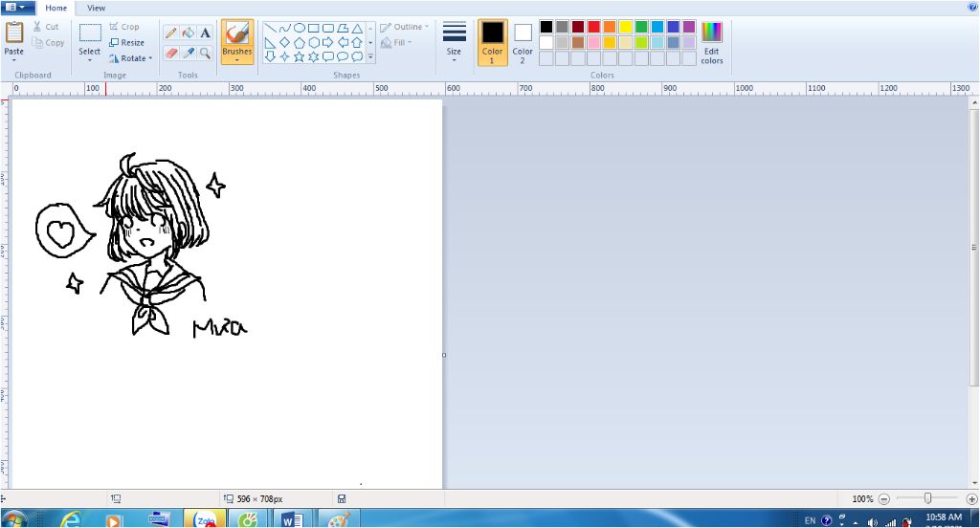Choose the Pentagon shape
980x528 pixels.
300,42
